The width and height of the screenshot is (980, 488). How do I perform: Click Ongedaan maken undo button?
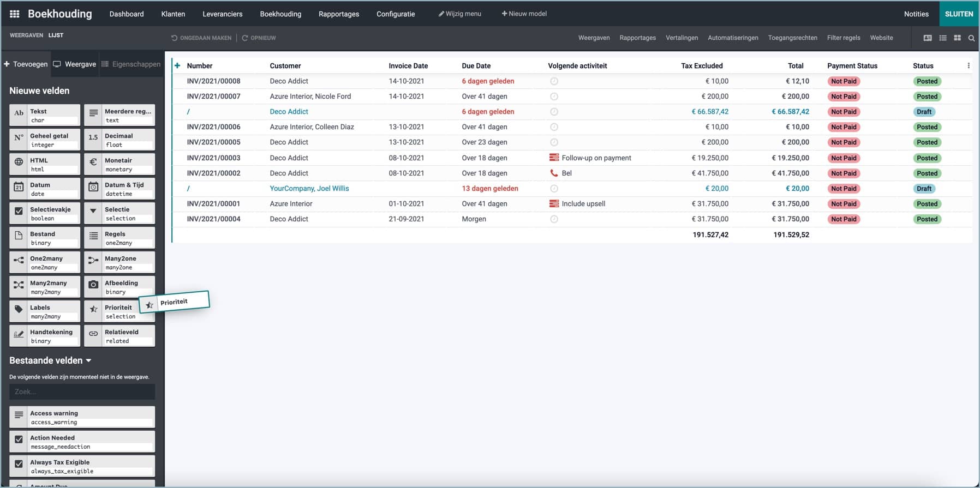tap(201, 38)
